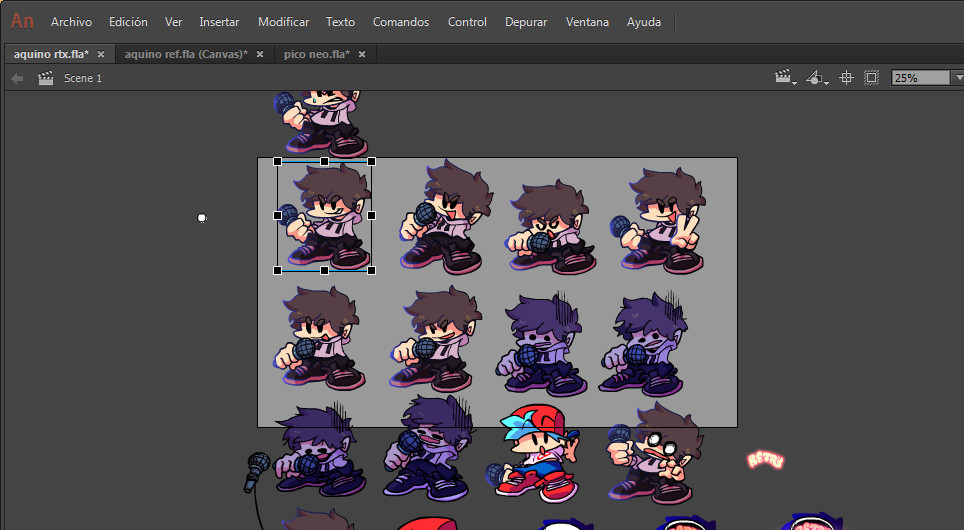
Task: Select the character sprite making a peace sign
Action: 664,222
